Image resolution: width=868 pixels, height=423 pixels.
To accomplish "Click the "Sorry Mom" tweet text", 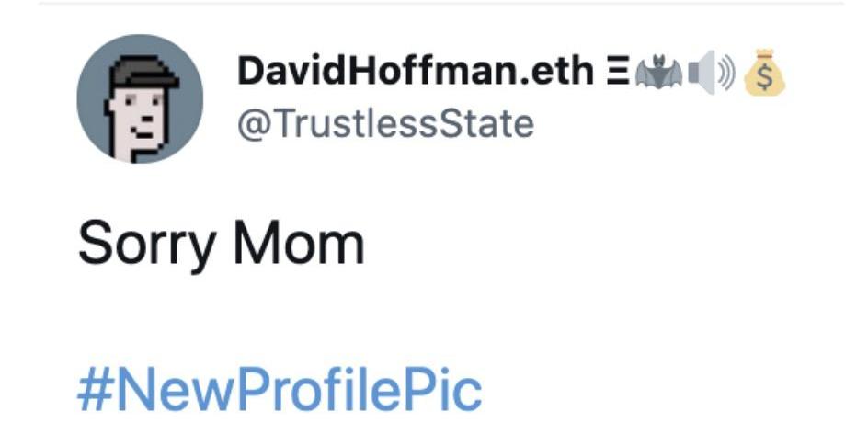I will pyautogui.click(x=221, y=244).
